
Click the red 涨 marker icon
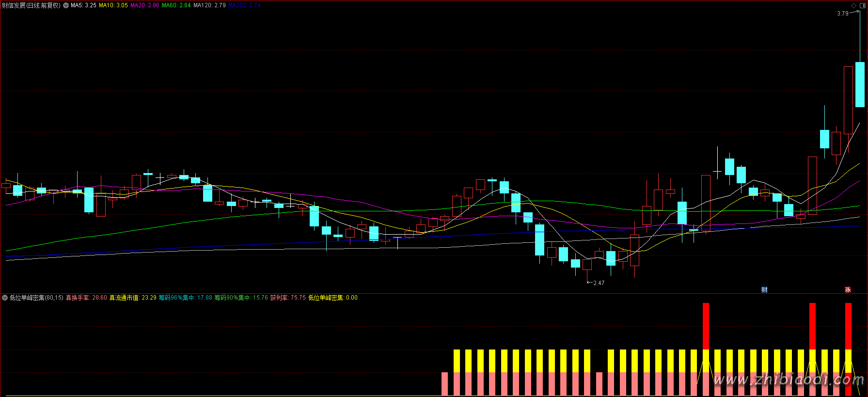coord(848,290)
